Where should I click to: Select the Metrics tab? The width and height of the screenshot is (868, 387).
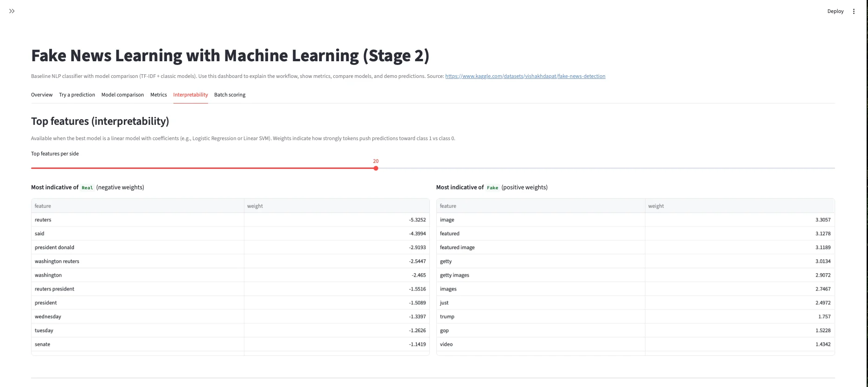(x=159, y=95)
